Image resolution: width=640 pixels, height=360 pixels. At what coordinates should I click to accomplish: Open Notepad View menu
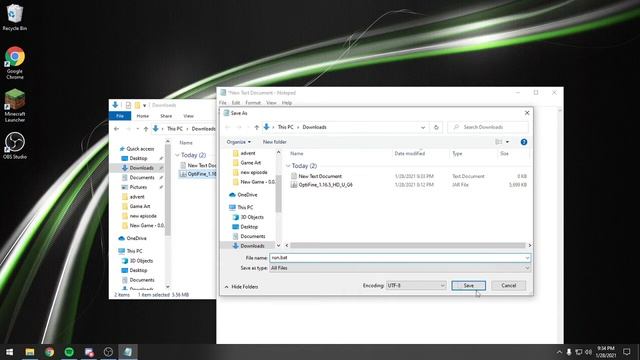(271, 103)
